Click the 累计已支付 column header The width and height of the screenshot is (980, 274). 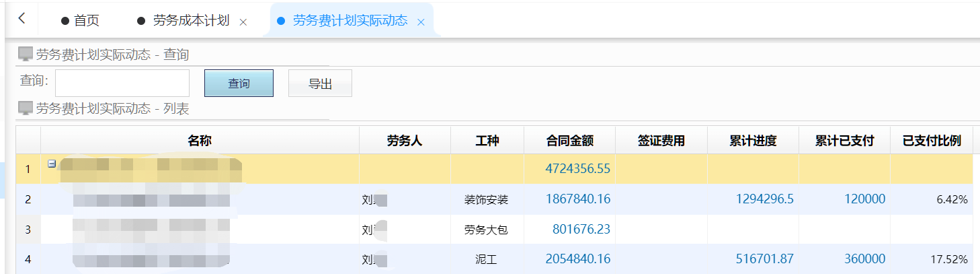(x=844, y=141)
